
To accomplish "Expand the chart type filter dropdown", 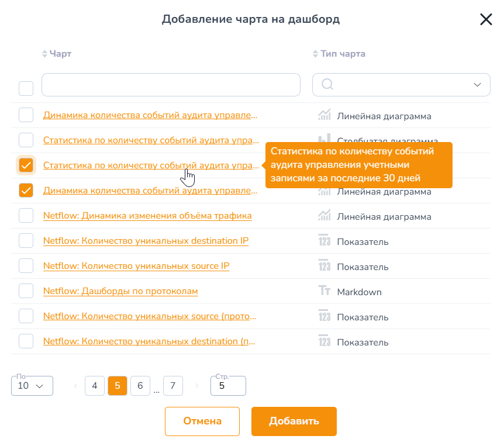I will click(x=477, y=85).
